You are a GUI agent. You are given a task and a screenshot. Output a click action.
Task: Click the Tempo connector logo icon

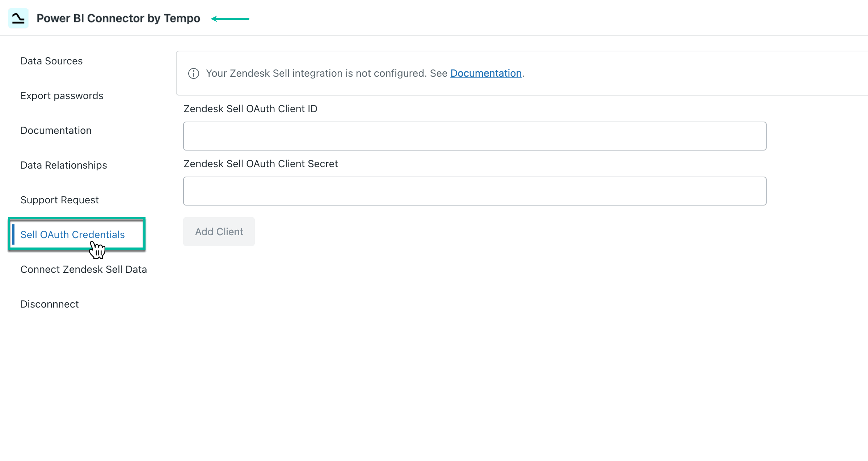coord(18,18)
